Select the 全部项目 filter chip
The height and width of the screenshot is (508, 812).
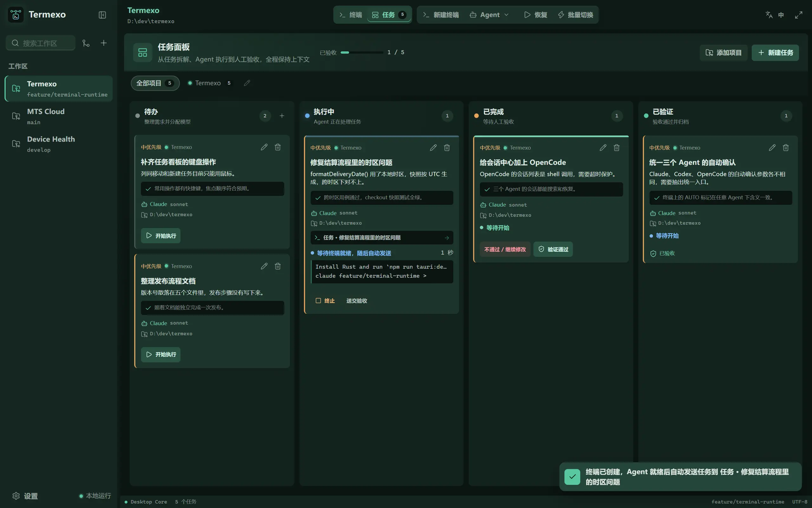pos(155,83)
